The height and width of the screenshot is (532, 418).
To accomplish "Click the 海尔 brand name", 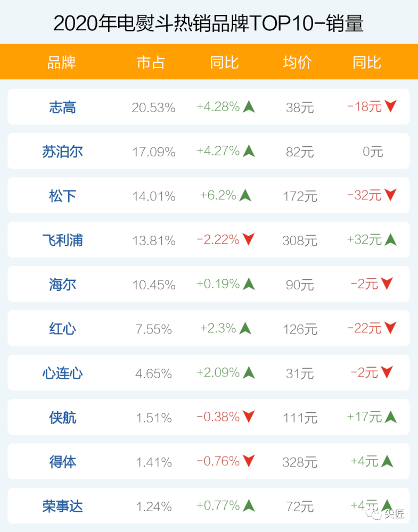I will (62, 284).
